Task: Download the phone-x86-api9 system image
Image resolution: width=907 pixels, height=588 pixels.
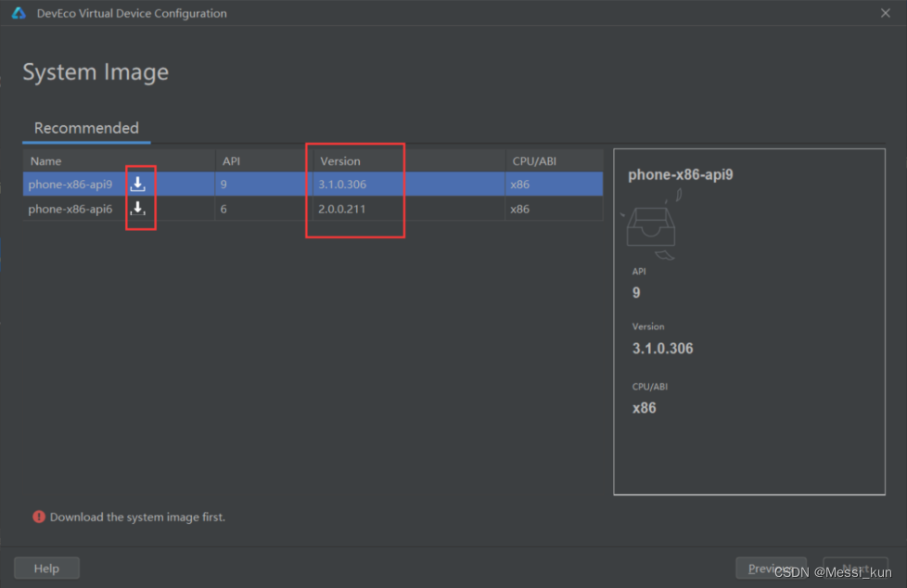Action: [137, 184]
